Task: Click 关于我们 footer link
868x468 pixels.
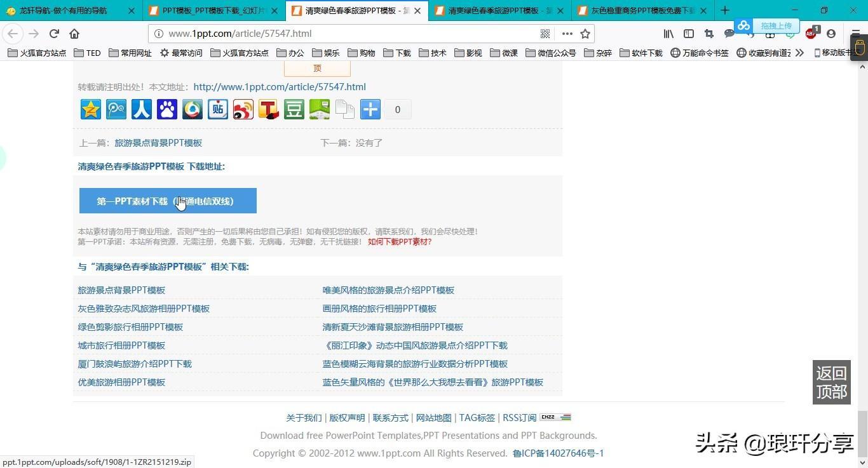Action: pyautogui.click(x=304, y=418)
